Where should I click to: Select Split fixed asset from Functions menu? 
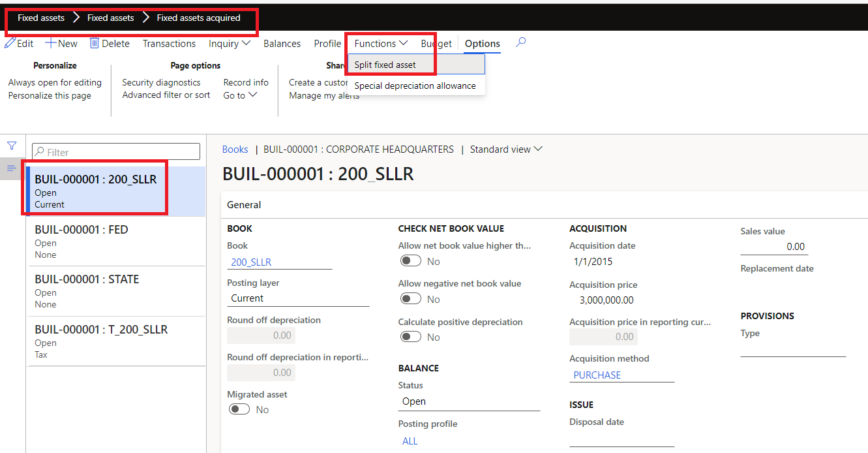(385, 65)
